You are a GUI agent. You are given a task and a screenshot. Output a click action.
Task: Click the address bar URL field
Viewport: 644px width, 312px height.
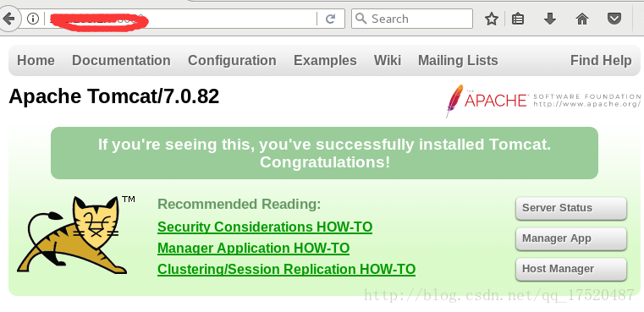[x=181, y=19]
